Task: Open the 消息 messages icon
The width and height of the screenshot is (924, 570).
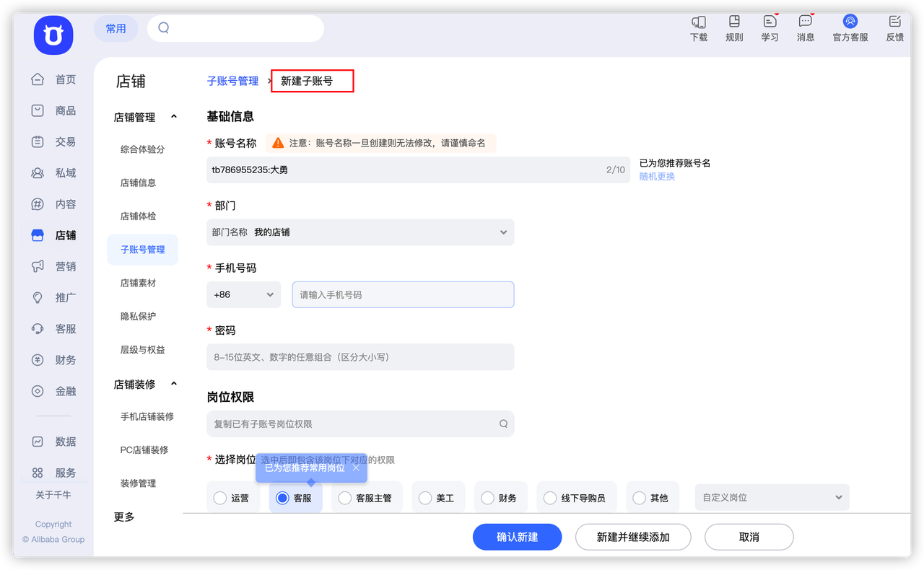Action: point(806,21)
